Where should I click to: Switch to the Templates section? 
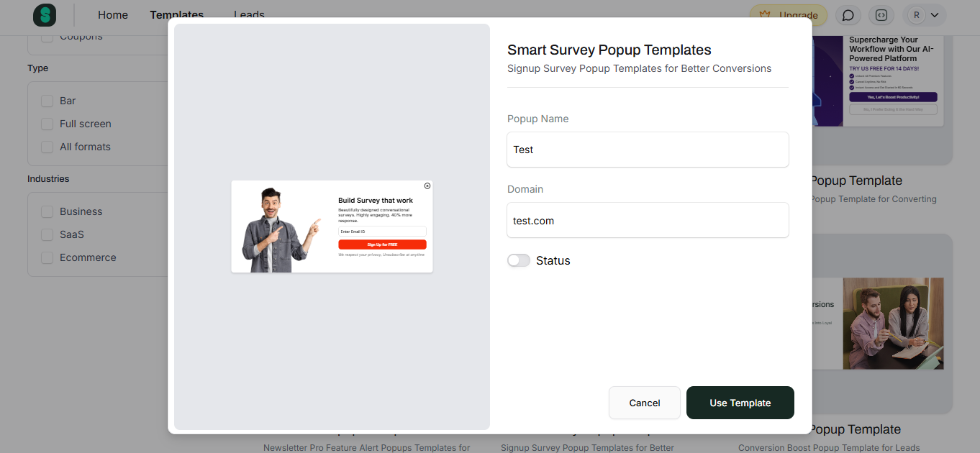(176, 14)
